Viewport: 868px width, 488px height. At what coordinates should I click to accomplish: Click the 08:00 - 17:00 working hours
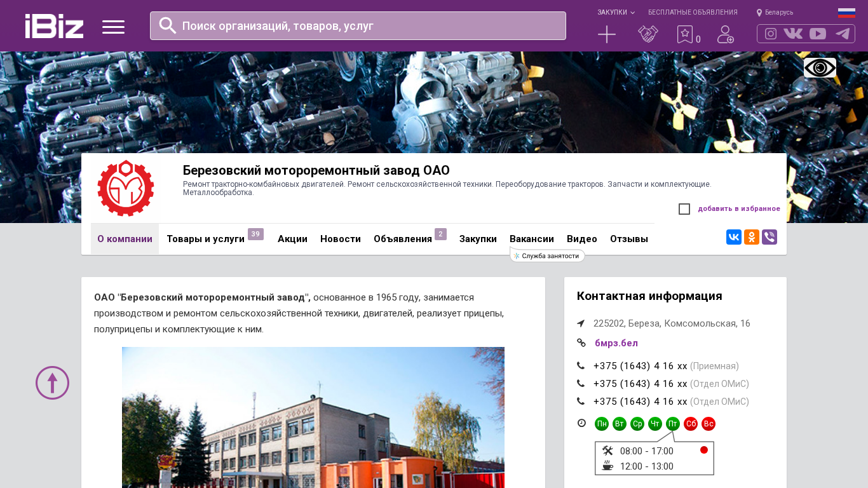[647, 451]
